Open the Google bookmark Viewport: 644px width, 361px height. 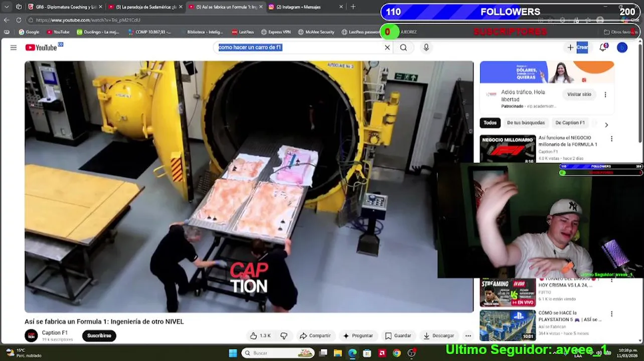pos(29,32)
